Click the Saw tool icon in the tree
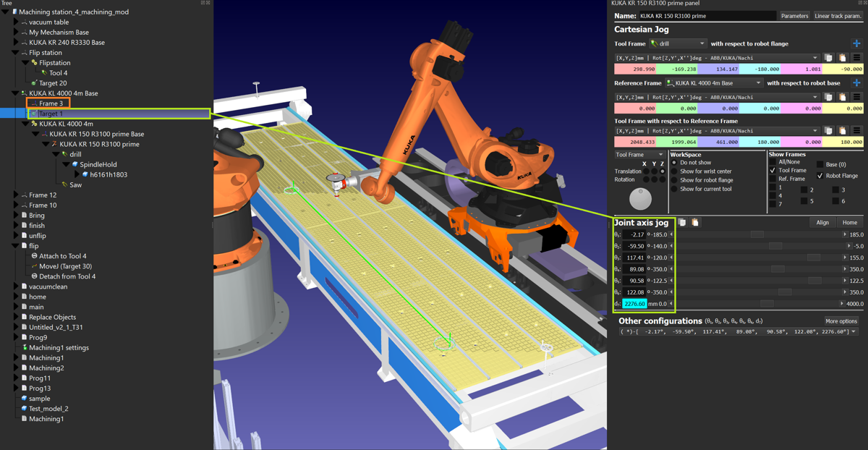Image resolution: width=868 pixels, height=450 pixels. [64, 185]
